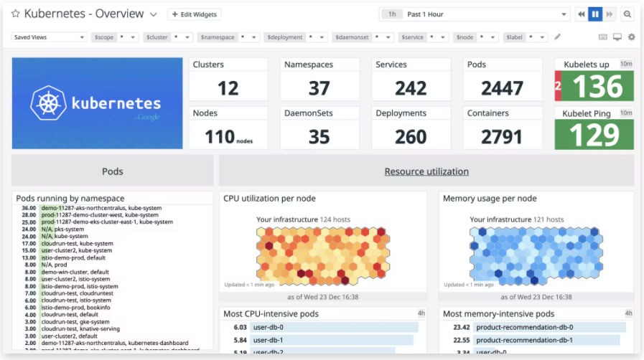This screenshot has height=360, width=644.
Task: Open search with the magnifying glass icon
Action: click(627, 14)
